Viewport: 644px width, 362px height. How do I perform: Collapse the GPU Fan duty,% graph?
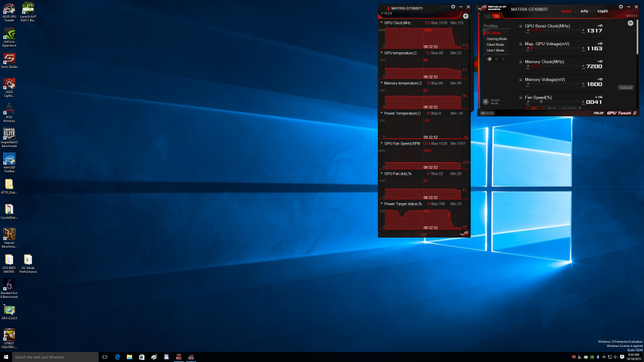coord(382,173)
